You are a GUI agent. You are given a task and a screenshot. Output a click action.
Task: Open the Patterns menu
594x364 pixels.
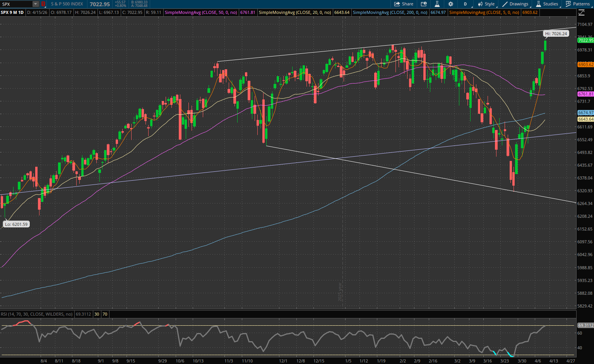(578, 3)
